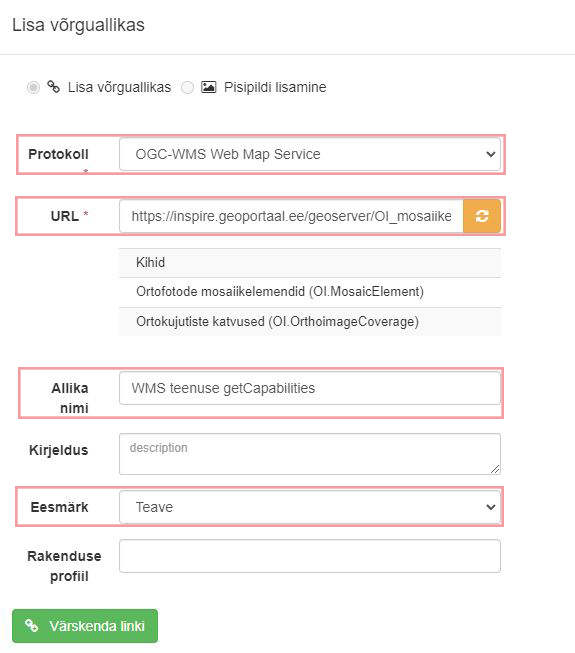Click the chevron arrow of Protokoll selector
The width and height of the screenshot is (575, 653).
490,154
